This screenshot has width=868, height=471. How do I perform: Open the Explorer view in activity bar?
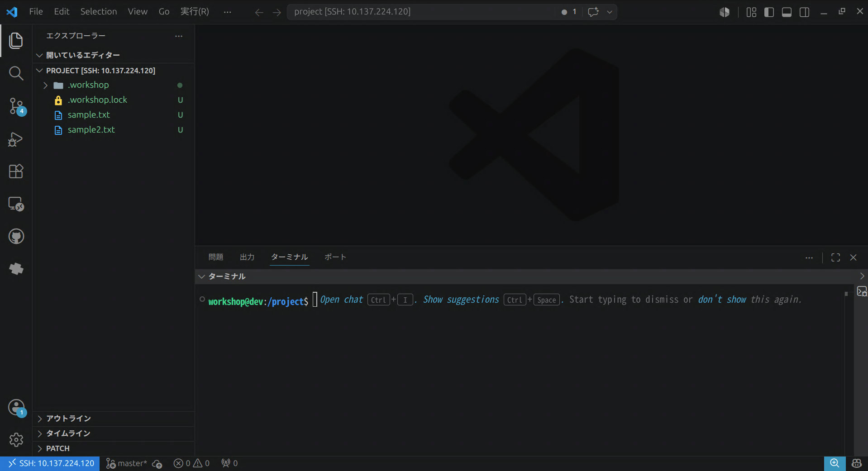tap(16, 41)
